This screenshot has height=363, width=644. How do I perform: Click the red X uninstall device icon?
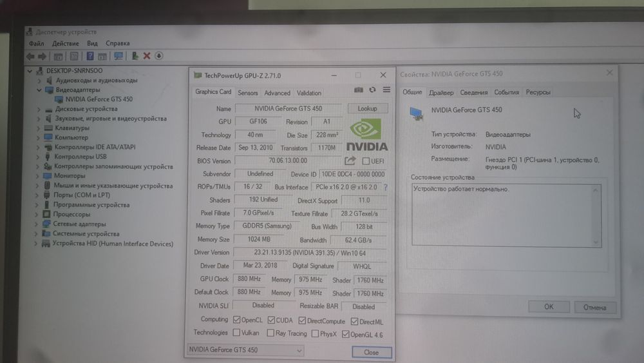coord(147,56)
